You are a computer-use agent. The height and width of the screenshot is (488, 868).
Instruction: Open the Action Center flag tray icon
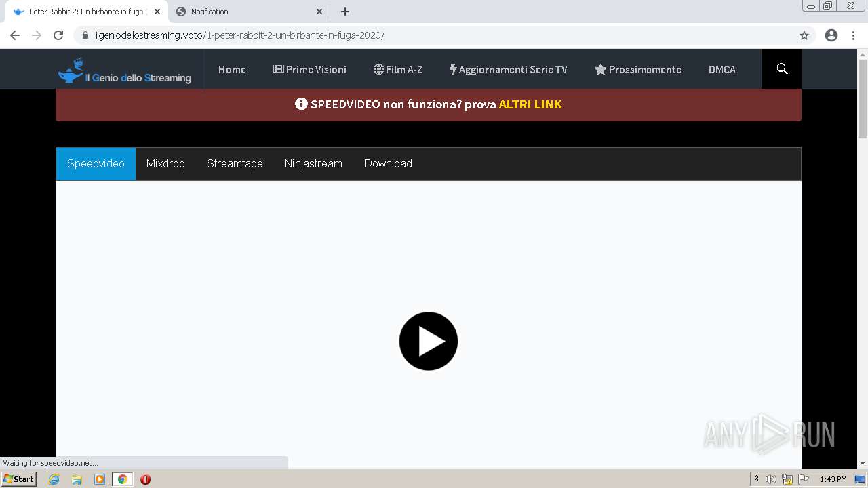[x=804, y=479]
